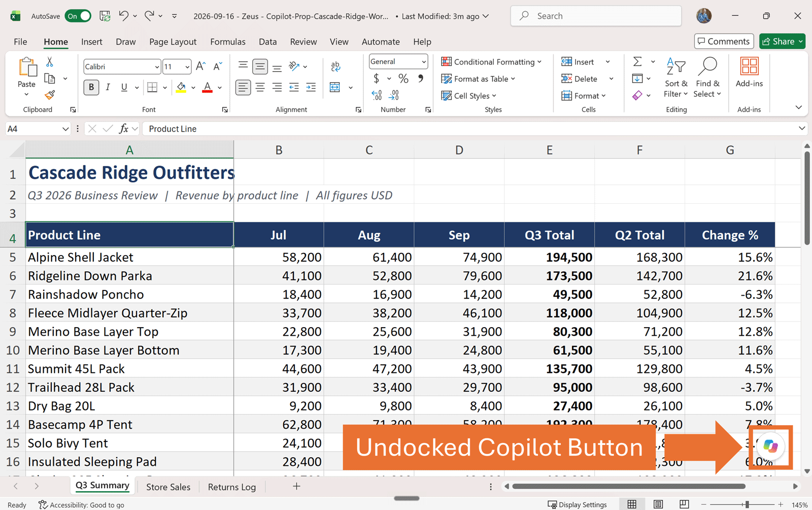Decrease indent
The height and width of the screenshot is (510, 812).
[x=294, y=87]
